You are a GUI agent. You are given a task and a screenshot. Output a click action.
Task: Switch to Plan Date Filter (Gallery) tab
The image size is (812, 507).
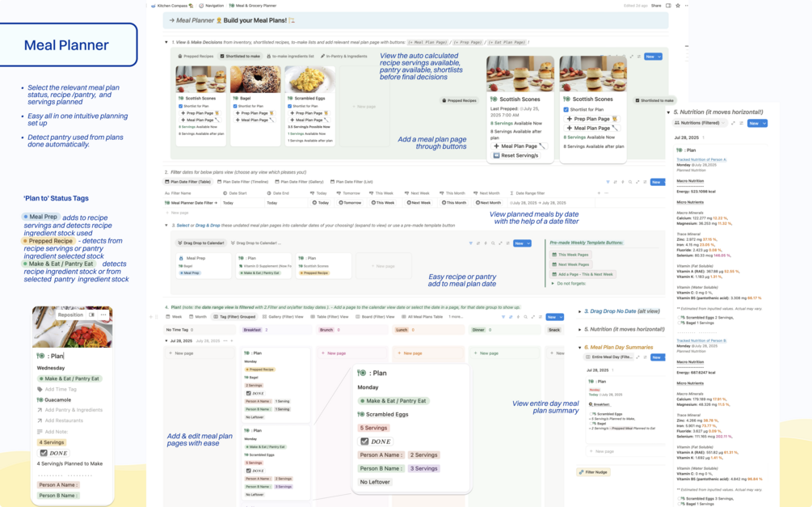[299, 182]
